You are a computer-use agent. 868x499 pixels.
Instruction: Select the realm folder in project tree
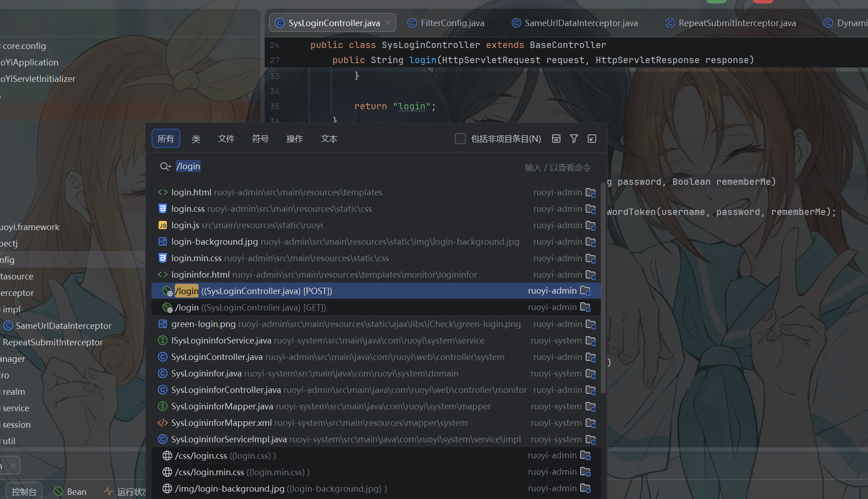[14, 392]
